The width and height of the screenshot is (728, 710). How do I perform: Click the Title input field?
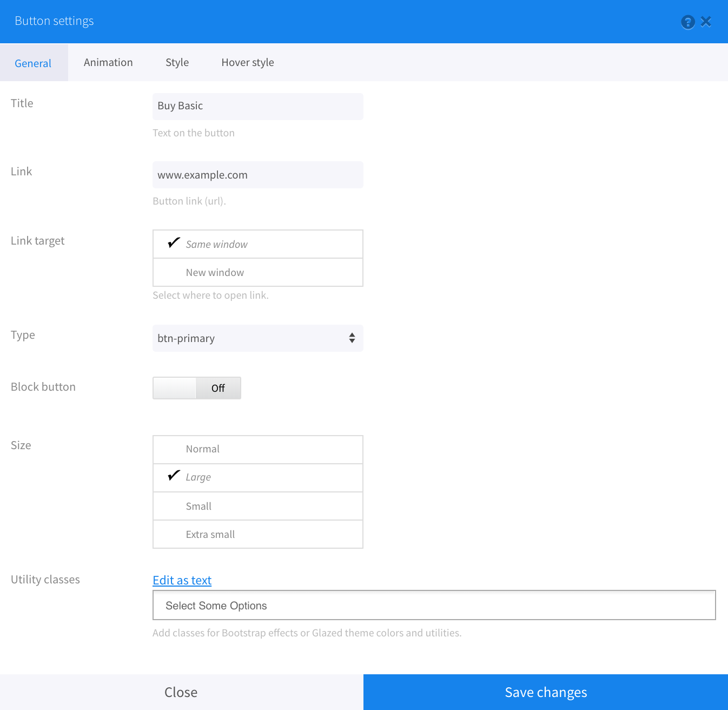click(x=257, y=106)
